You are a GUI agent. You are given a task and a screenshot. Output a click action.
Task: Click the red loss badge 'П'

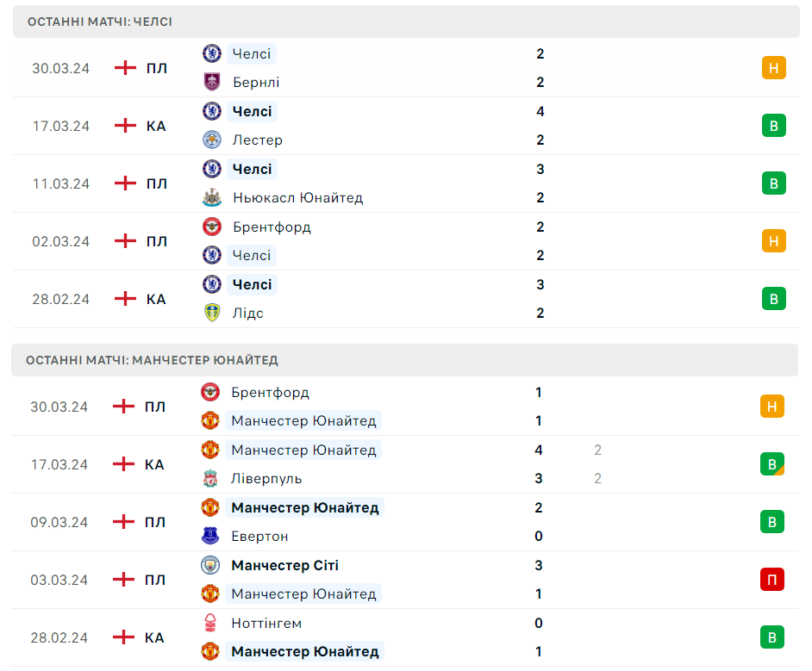772,580
